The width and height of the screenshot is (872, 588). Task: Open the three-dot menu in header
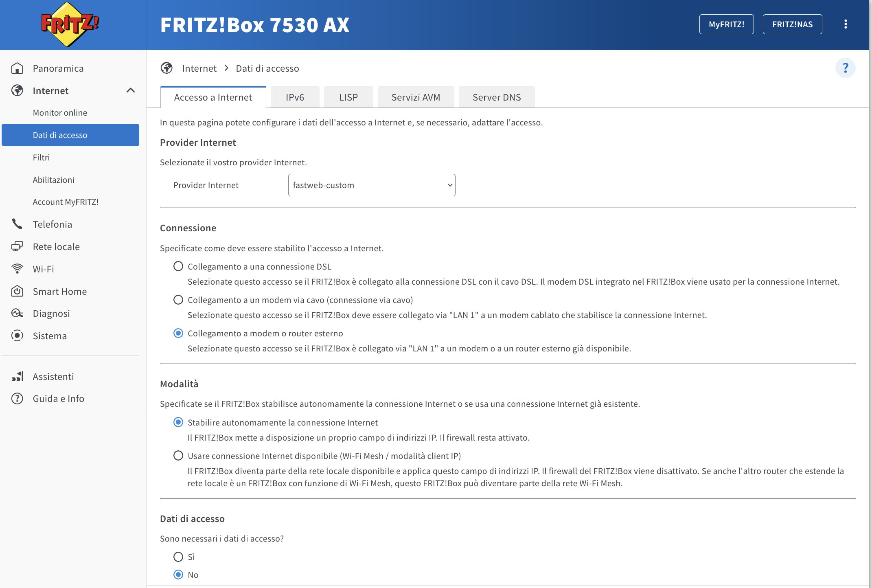[846, 24]
